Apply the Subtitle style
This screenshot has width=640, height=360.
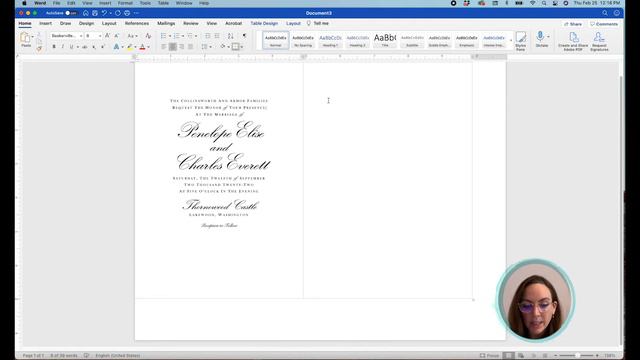pyautogui.click(x=412, y=40)
